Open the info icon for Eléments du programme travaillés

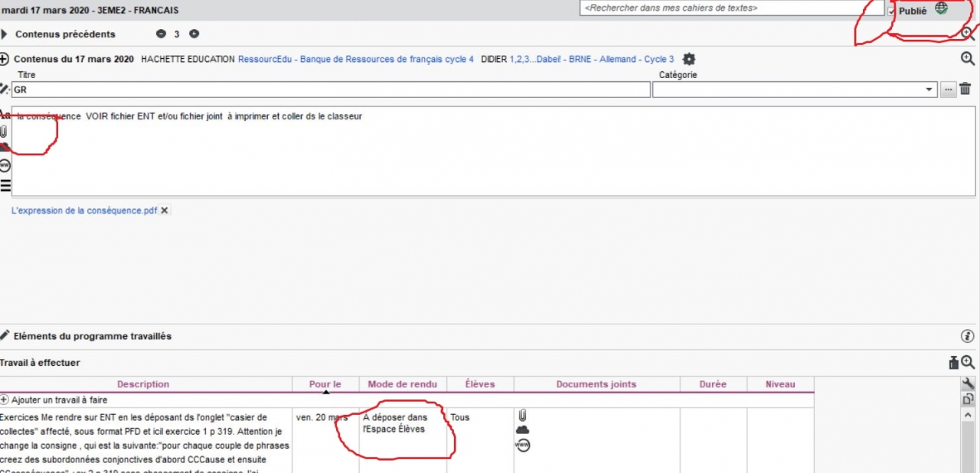click(x=968, y=336)
